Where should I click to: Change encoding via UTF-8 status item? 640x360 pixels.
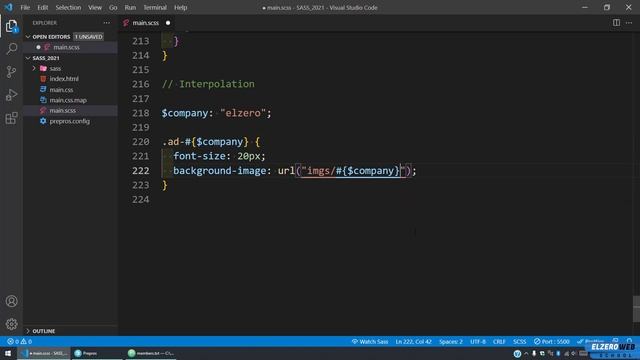[478, 341]
